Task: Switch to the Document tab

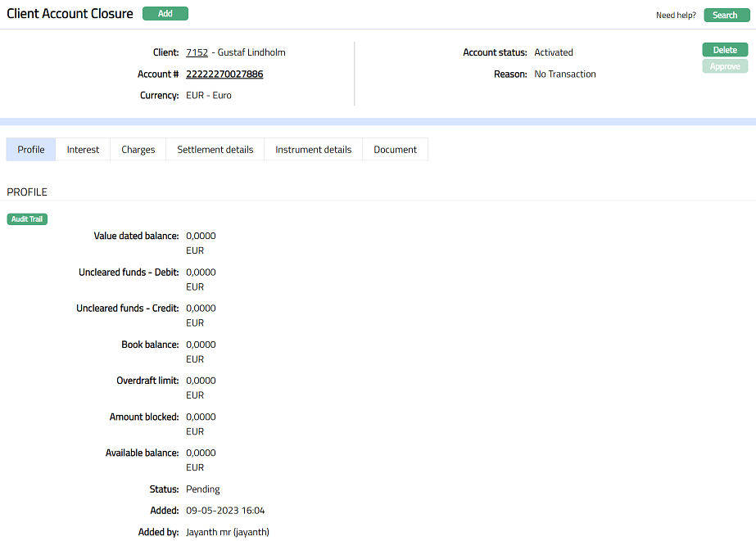Action: tap(395, 150)
